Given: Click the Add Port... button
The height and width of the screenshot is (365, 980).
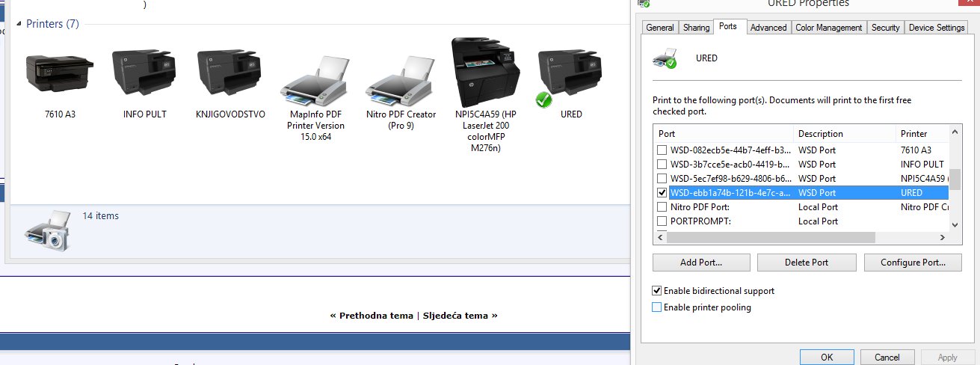Looking at the screenshot, I should pyautogui.click(x=701, y=263).
